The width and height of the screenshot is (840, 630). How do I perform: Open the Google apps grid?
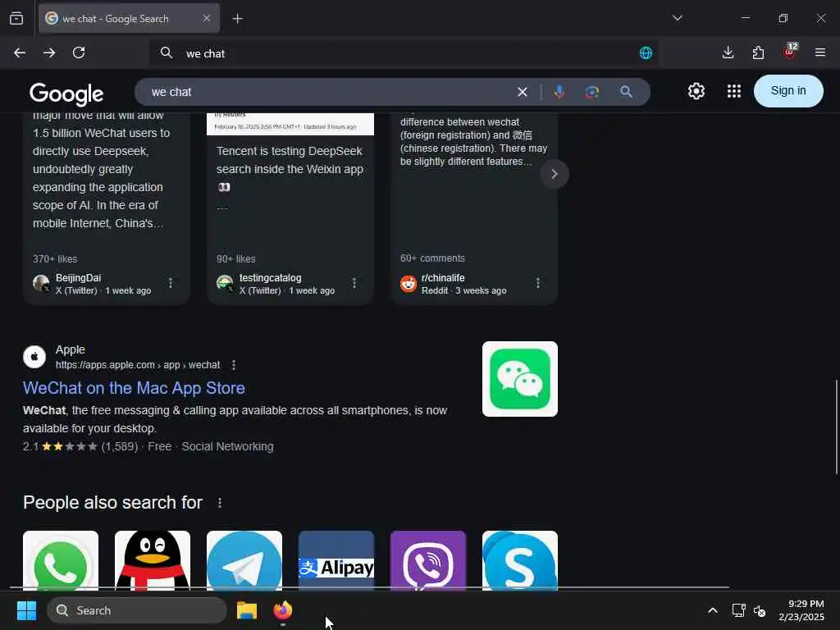734,91
